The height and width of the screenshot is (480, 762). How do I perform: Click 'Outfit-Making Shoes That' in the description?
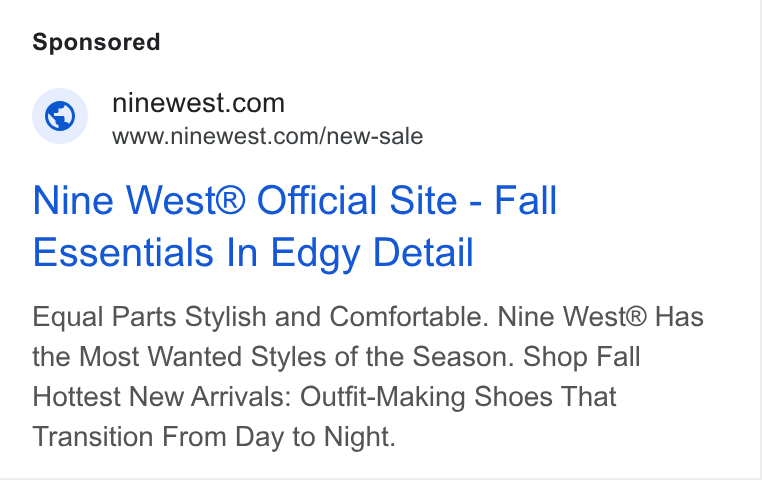point(458,397)
